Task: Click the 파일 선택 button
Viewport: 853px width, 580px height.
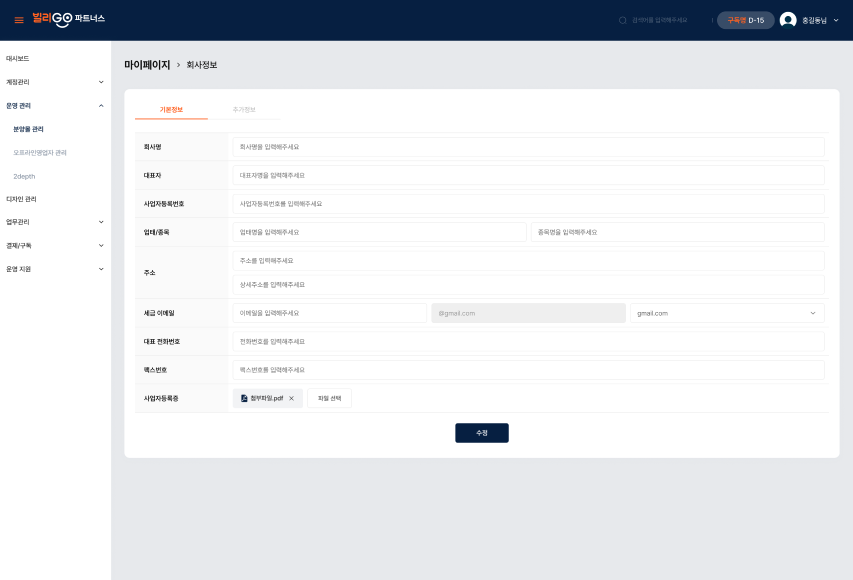Action: coord(329,398)
